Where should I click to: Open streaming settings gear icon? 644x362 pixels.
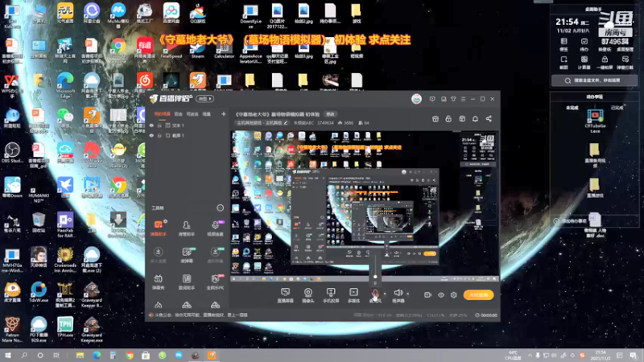click(x=453, y=294)
